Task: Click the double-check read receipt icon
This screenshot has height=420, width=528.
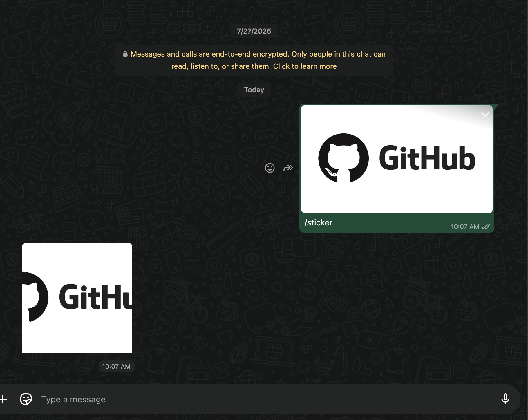Action: tap(486, 227)
